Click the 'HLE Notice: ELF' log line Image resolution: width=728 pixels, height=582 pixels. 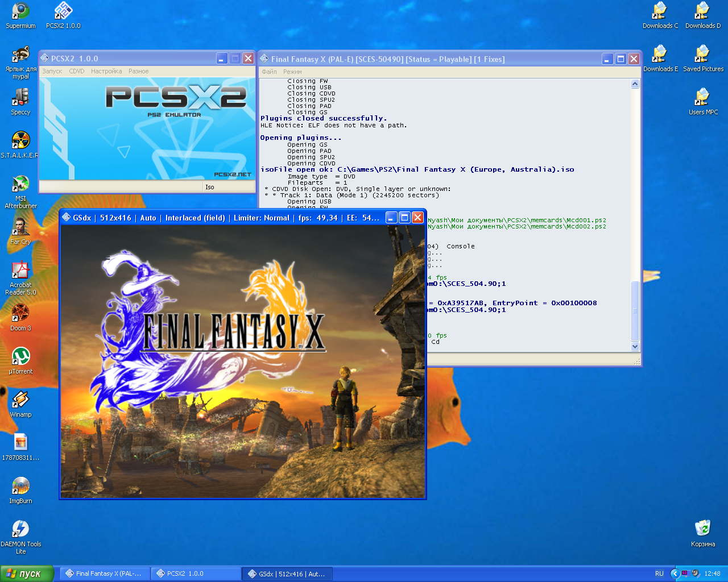tap(334, 125)
